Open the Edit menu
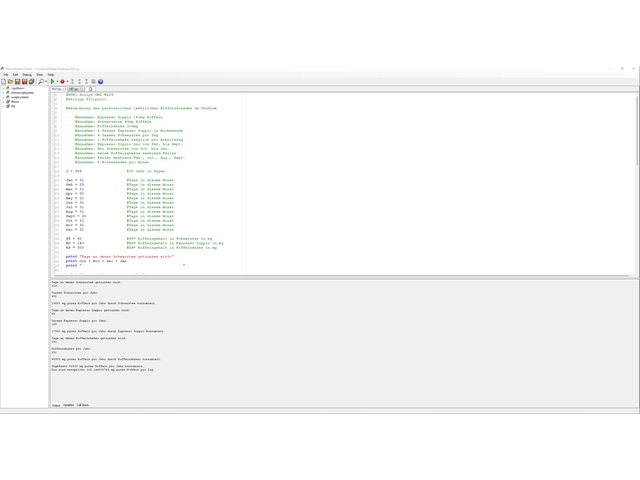The height and width of the screenshot is (480, 640). [16, 75]
